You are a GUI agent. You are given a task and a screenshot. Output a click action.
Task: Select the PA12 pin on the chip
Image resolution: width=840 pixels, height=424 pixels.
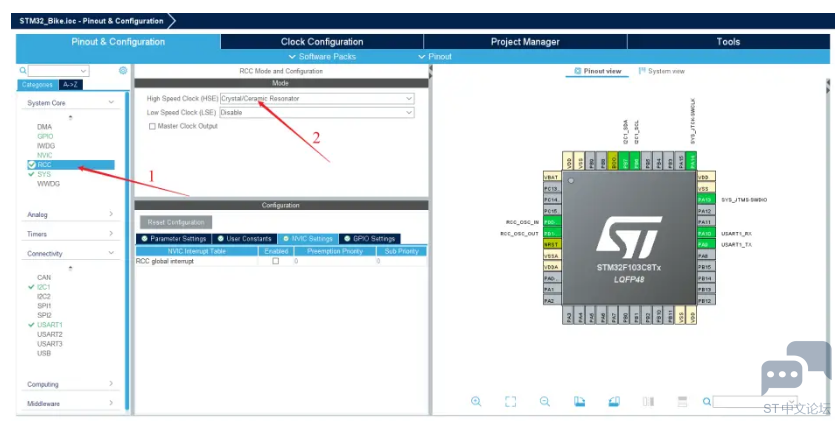[706, 211]
